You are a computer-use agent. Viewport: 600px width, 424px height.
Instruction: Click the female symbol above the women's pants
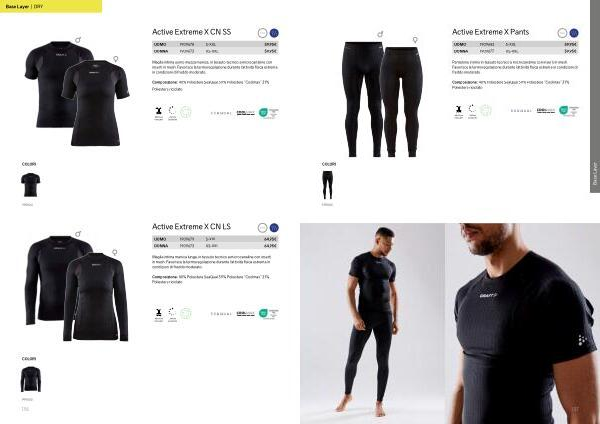point(415,40)
